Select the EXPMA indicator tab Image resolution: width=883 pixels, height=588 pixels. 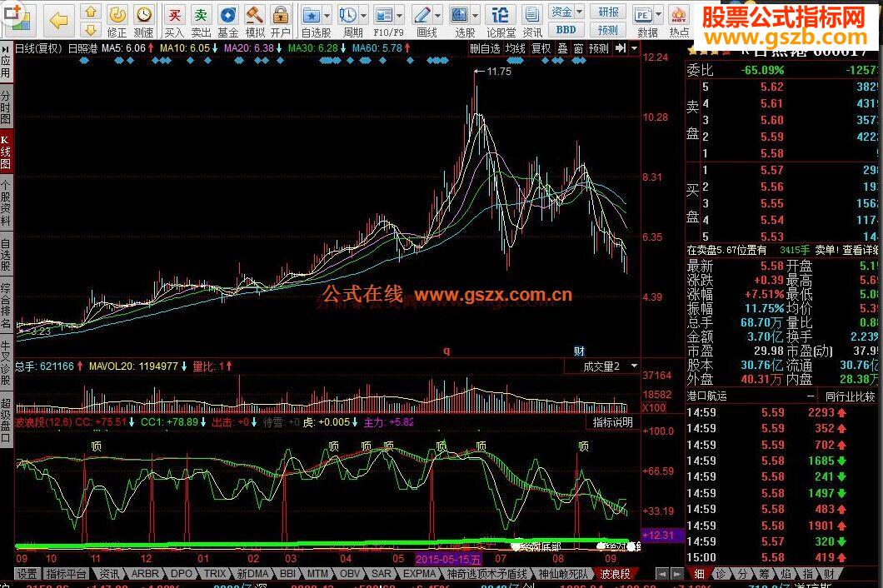coord(420,574)
